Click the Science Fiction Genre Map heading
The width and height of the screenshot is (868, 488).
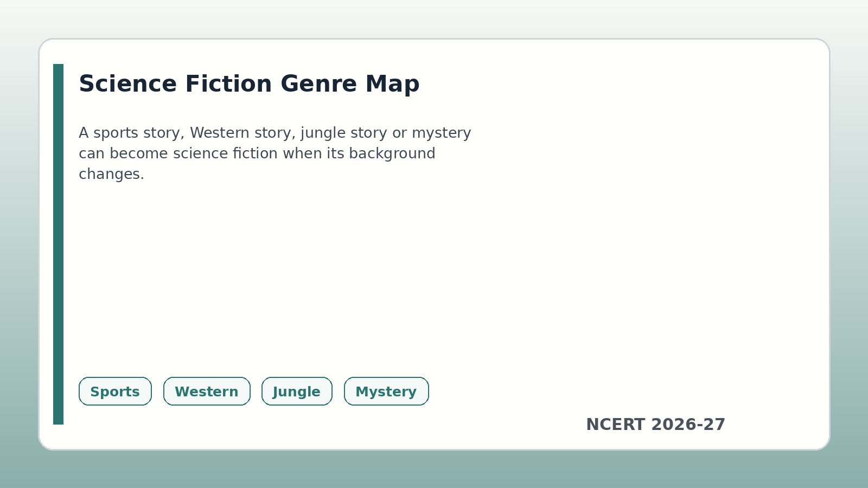pos(249,84)
